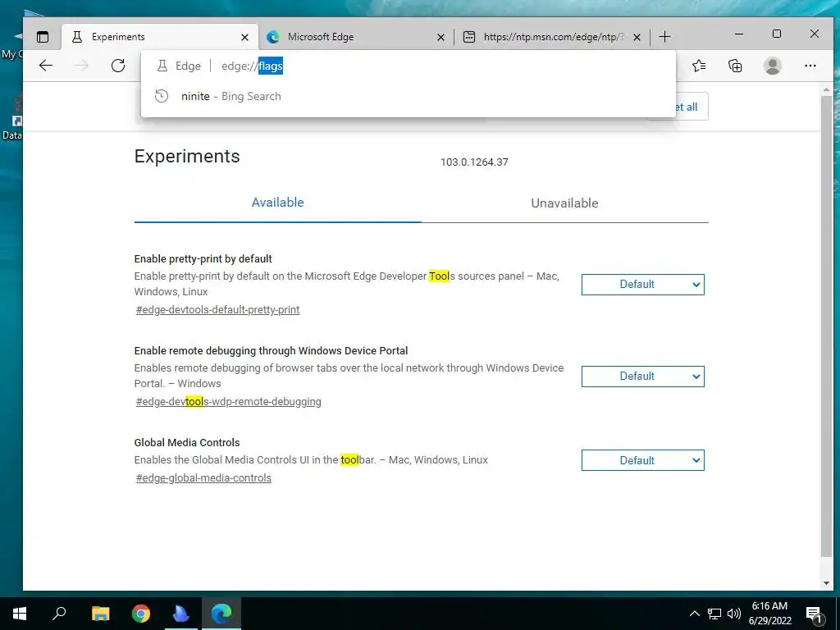Open dropdown for Global Media Controls

point(643,460)
